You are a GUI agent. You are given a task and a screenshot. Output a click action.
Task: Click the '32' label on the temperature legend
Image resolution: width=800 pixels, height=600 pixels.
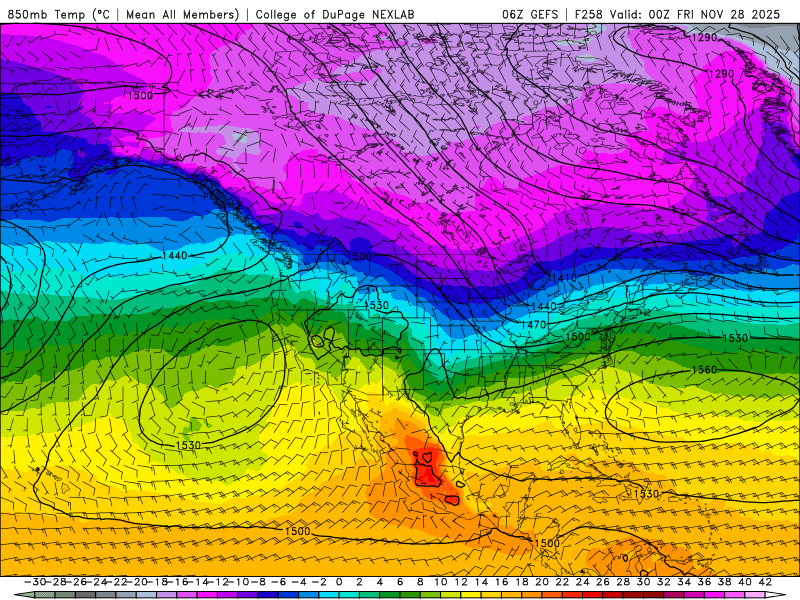click(663, 582)
